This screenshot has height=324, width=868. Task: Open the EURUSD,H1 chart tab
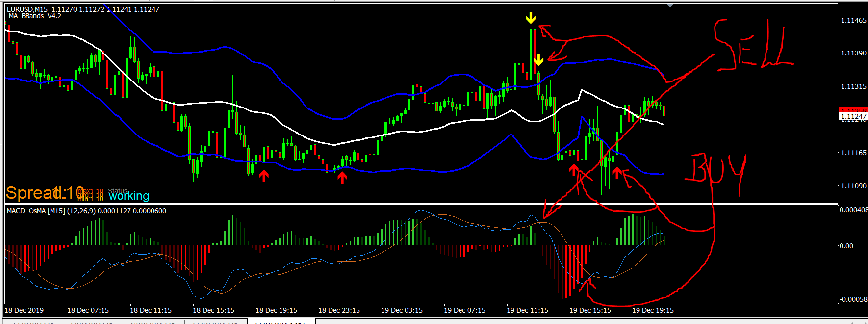[215, 322]
